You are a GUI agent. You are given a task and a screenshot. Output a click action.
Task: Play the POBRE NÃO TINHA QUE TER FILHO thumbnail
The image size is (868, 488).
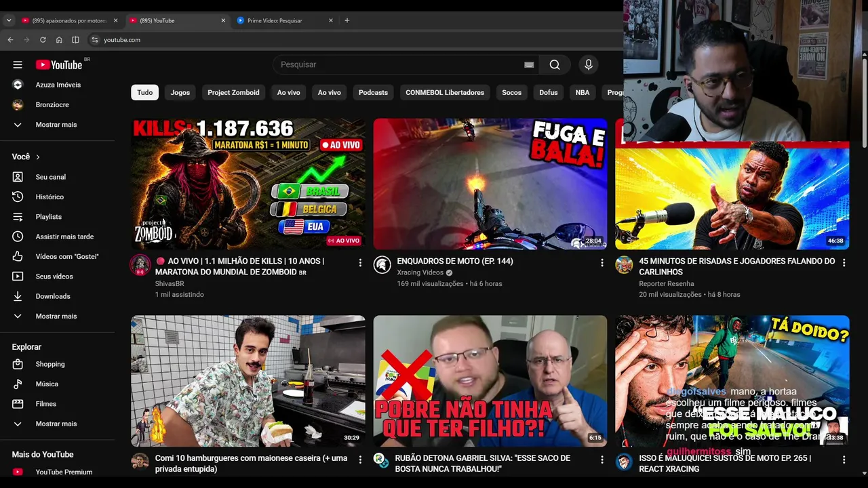point(490,381)
